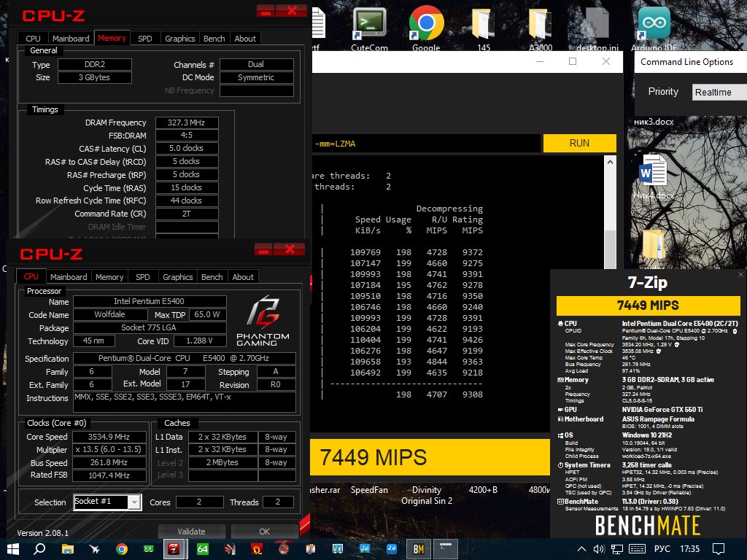Click the -mm=LZMA command line field
The height and width of the screenshot is (560, 747).
(426, 144)
